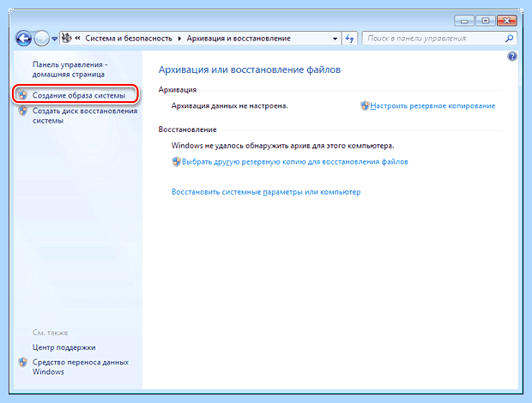
Task: Click 'Создание образа системы' link
Action: pos(79,95)
